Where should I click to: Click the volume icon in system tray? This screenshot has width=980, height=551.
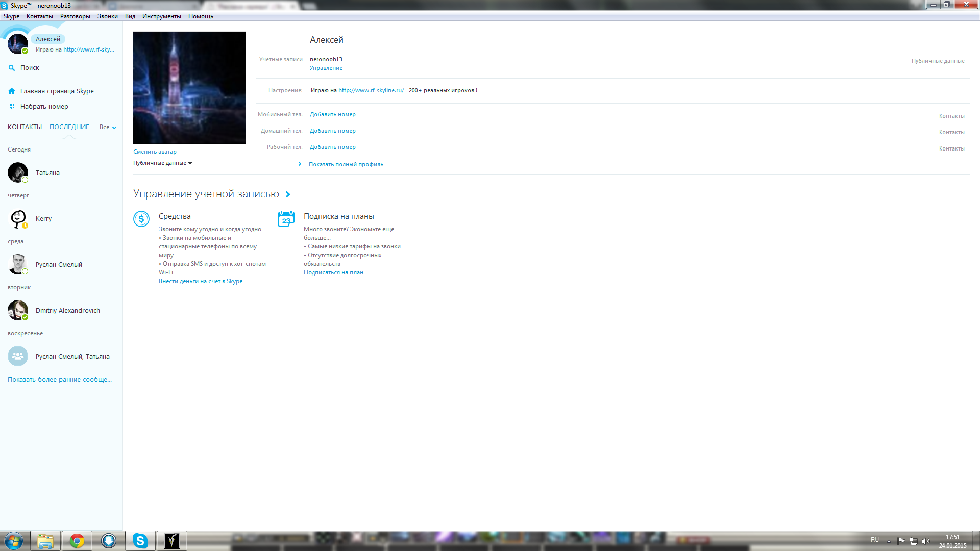(x=926, y=541)
